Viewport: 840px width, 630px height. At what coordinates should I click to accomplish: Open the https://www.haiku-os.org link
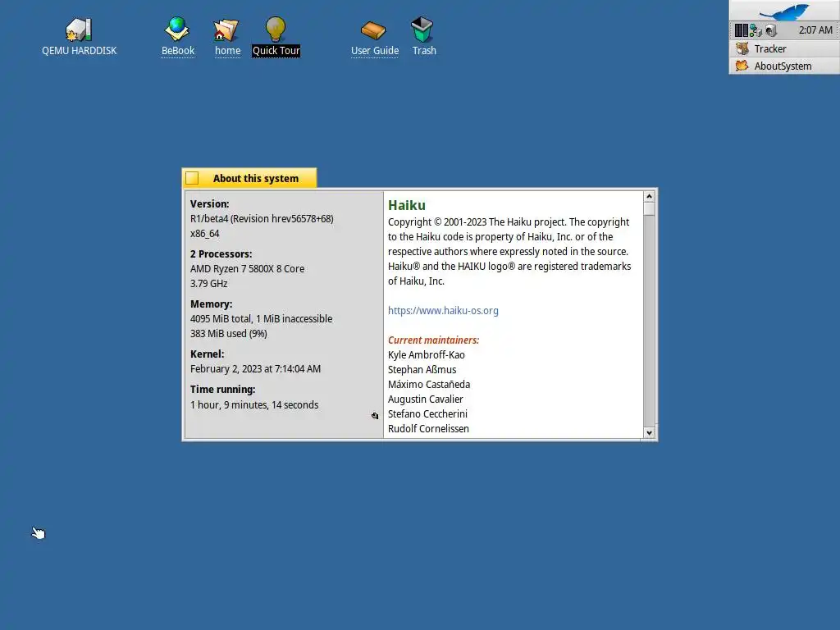click(x=443, y=311)
